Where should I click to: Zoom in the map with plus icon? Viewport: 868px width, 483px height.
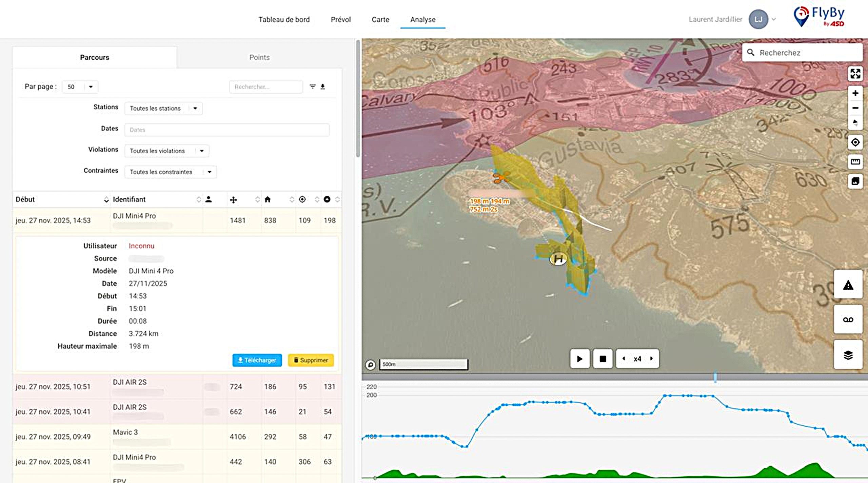coord(855,93)
